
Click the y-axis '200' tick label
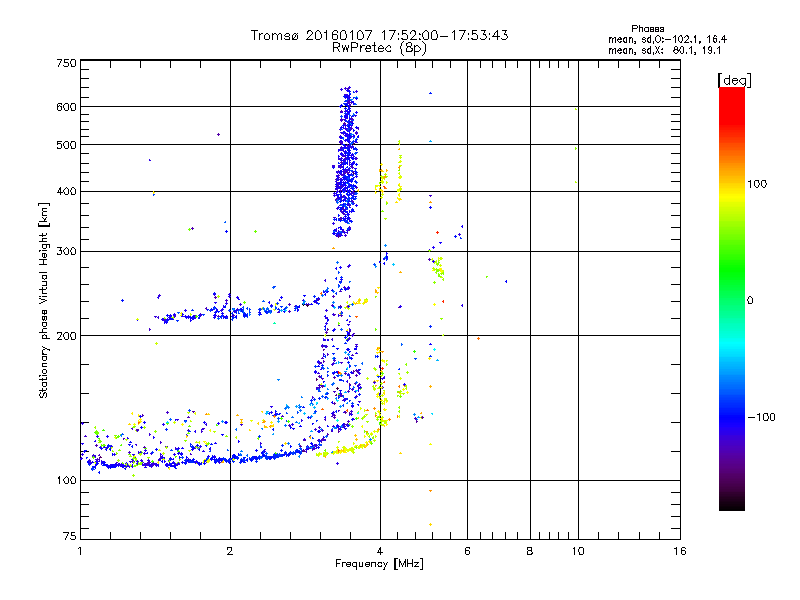click(x=66, y=336)
